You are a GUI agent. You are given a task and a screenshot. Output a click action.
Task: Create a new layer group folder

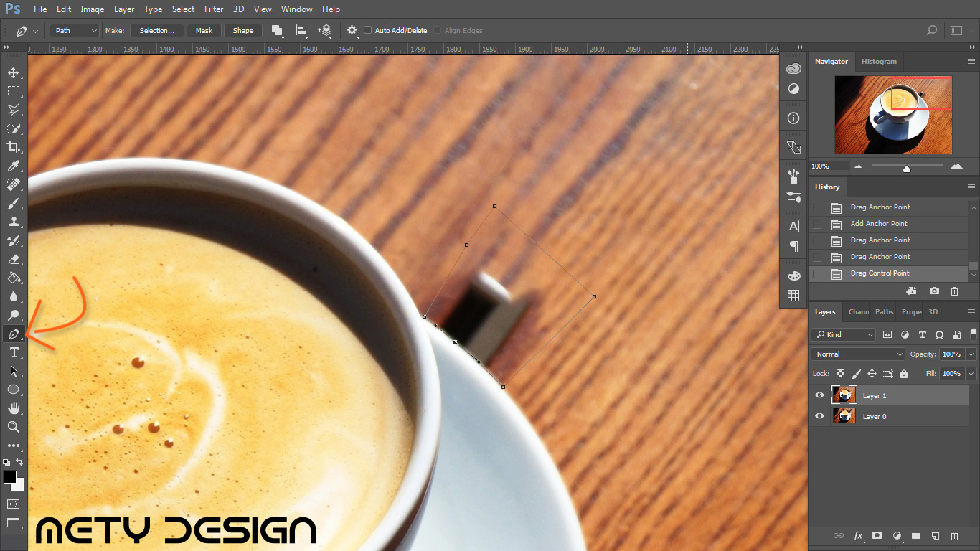[915, 536]
